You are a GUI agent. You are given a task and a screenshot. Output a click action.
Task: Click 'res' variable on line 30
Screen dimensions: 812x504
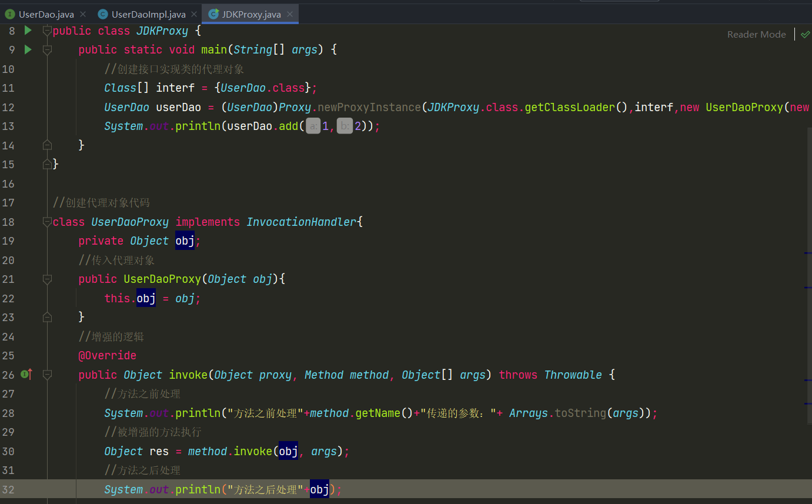pos(159,451)
